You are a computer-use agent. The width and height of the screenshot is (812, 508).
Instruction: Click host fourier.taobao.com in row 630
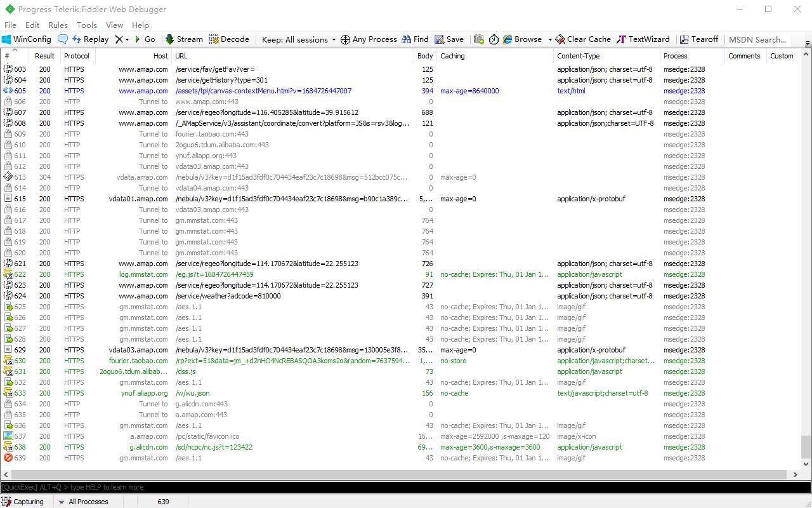click(138, 361)
